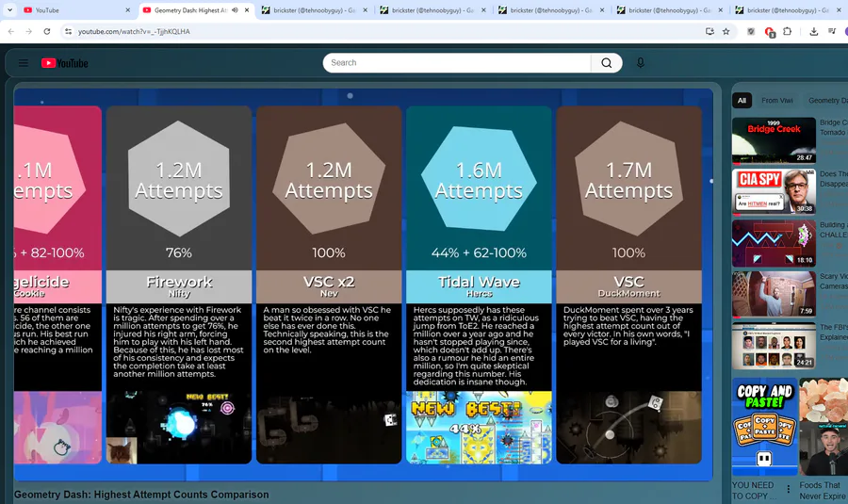
Task: Click the install app icon in address bar
Action: tap(710, 31)
